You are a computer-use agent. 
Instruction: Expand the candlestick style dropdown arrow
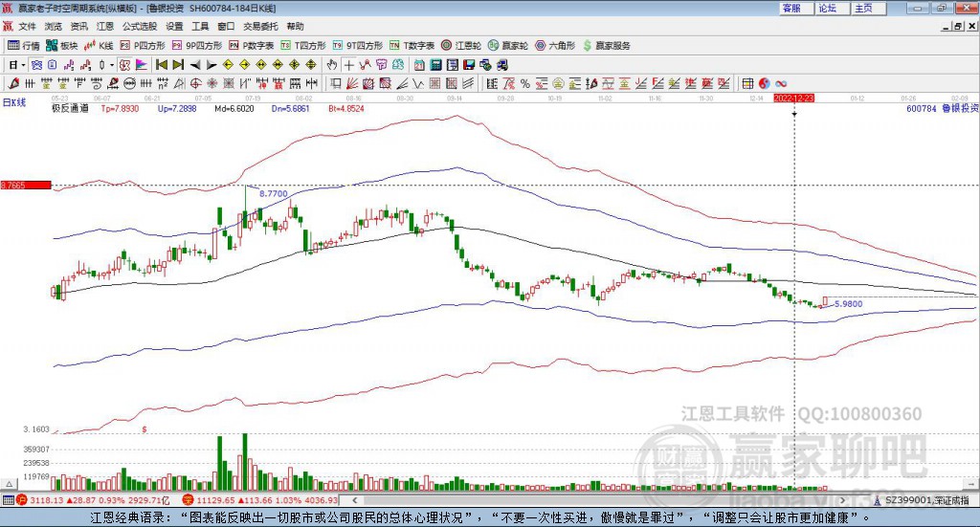point(112,65)
